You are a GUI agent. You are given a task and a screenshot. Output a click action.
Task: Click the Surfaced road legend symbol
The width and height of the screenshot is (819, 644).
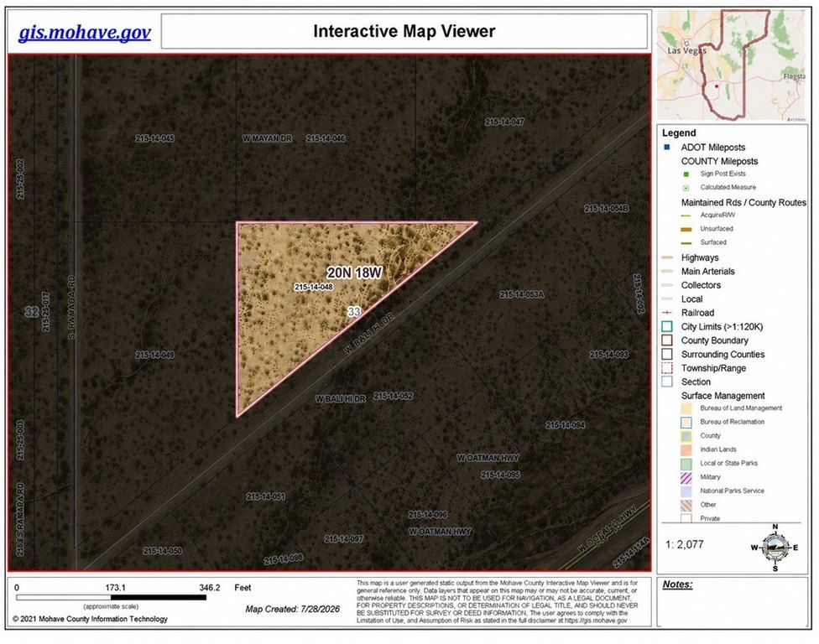pyautogui.click(x=686, y=242)
